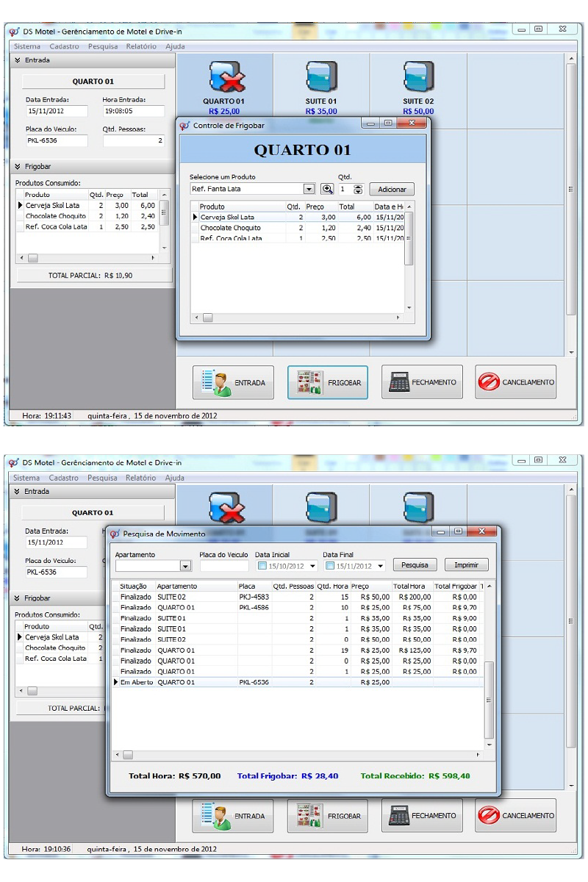Click the magnifier search icon beside the product dropdown

tap(327, 189)
